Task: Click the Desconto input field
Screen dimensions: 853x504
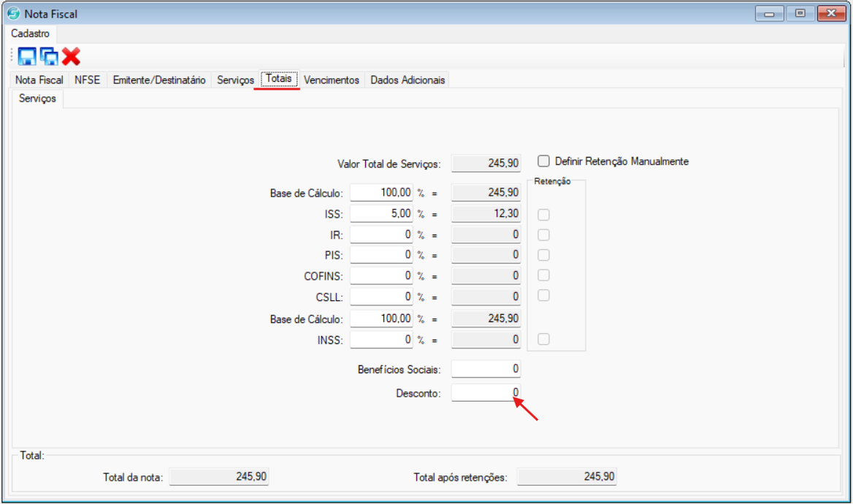Action: point(486,393)
